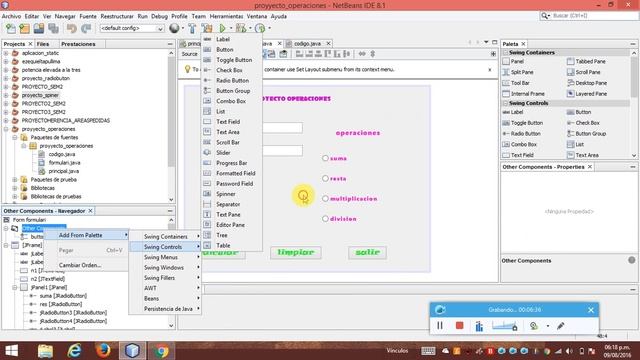Select formulari.java in the Projects tree
The image size is (640, 360).
pos(64,163)
